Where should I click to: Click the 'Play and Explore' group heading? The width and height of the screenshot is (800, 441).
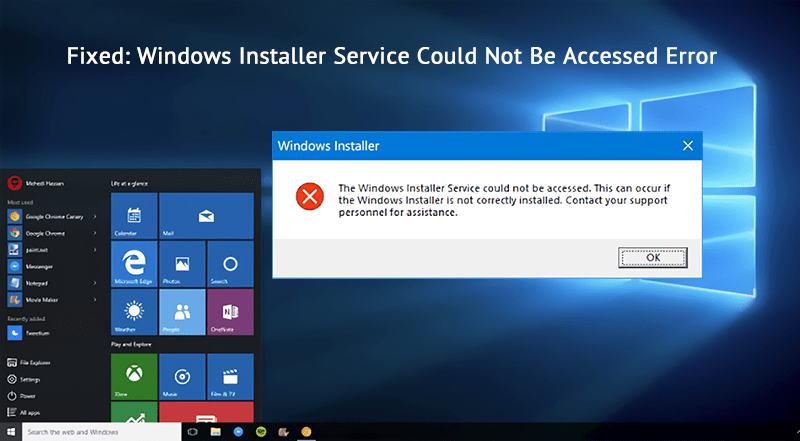(x=131, y=345)
